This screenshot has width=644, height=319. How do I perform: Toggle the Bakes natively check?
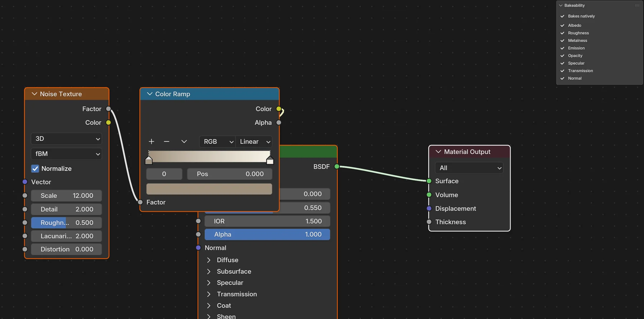point(562,16)
